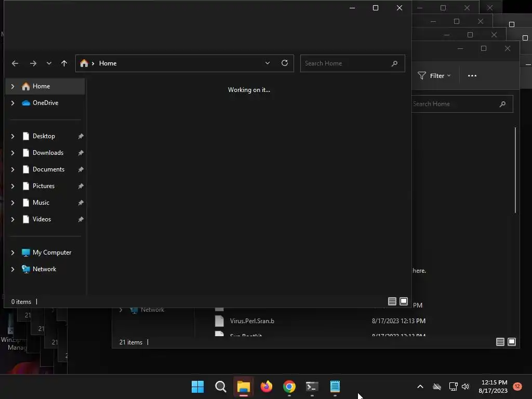Click the Back navigation arrow
This screenshot has height=399, width=532.
point(15,63)
